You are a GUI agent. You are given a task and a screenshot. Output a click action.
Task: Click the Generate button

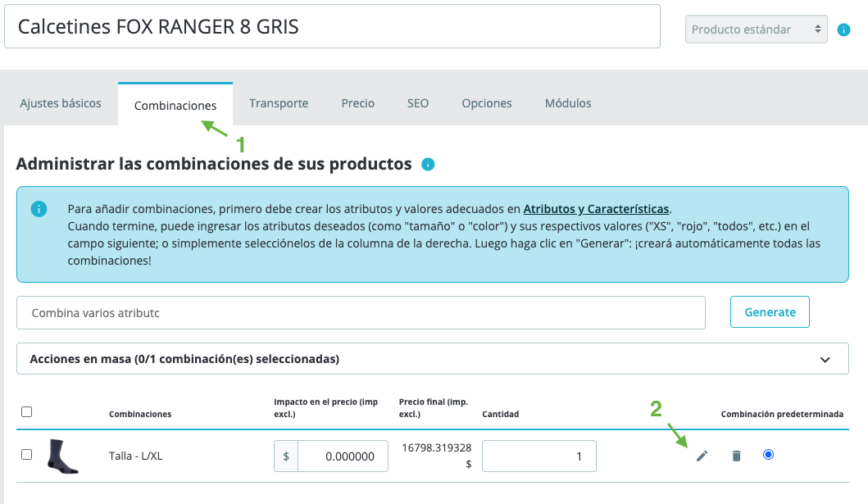click(770, 312)
